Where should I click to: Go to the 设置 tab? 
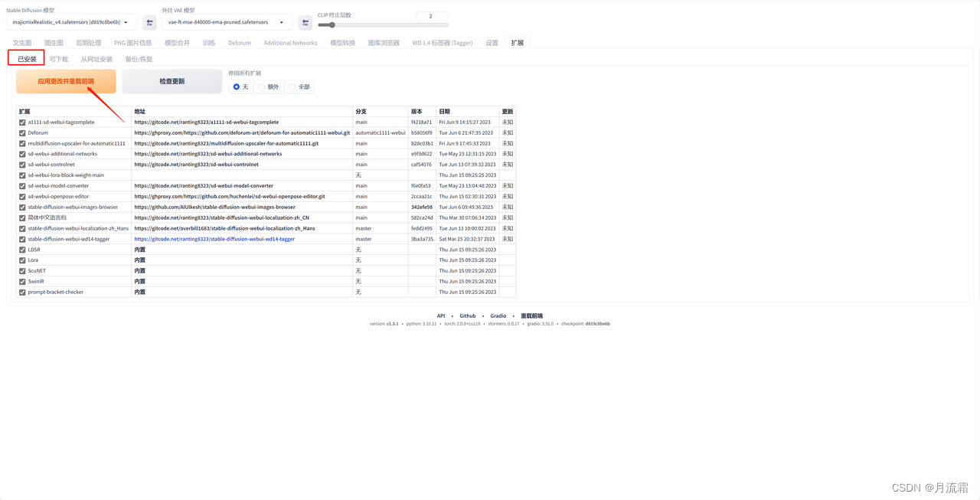[492, 43]
